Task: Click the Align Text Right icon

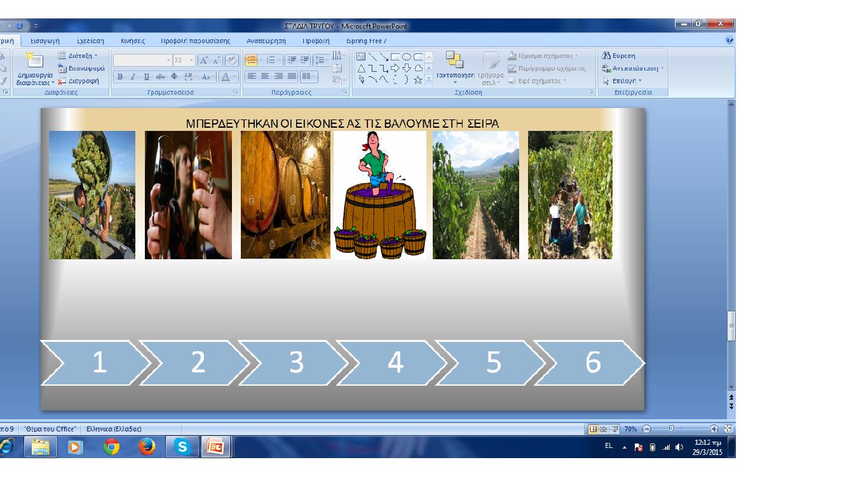Action: [278, 76]
